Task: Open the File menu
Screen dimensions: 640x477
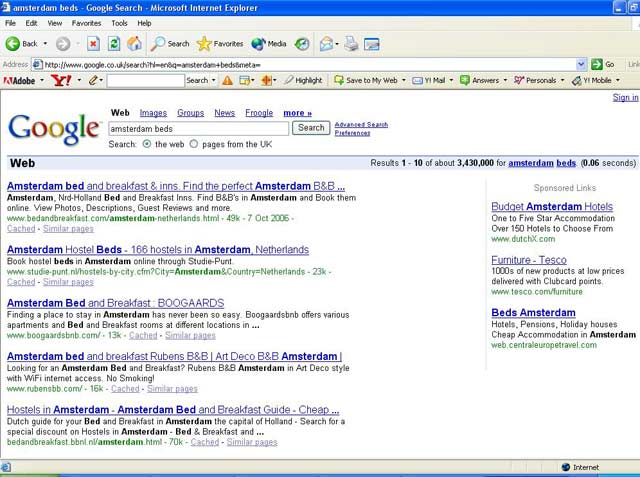Action: (x=10, y=23)
